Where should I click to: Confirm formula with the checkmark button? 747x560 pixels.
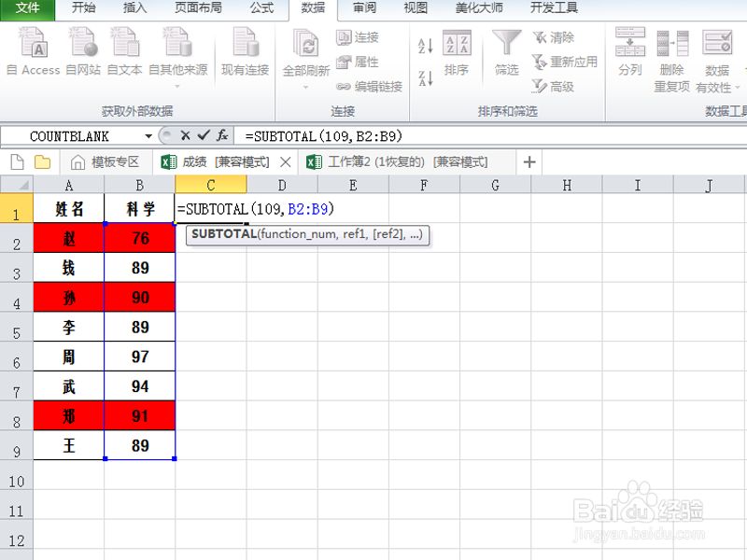204,136
